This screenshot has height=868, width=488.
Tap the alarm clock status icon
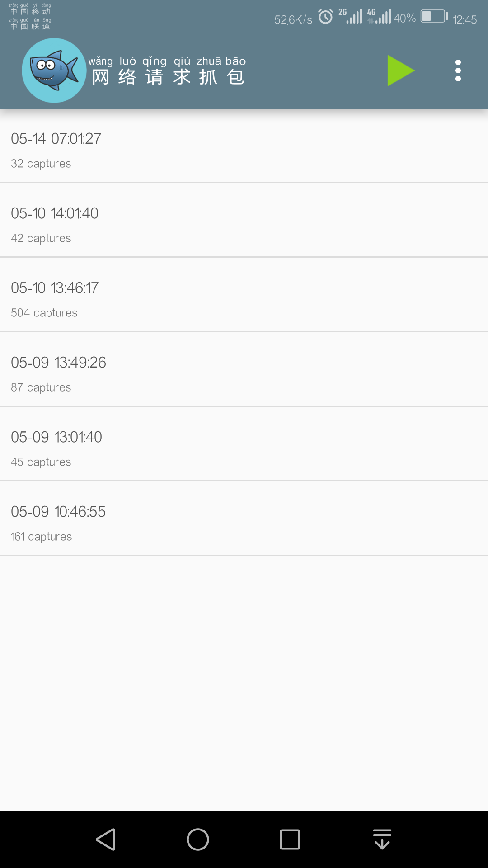(x=325, y=17)
